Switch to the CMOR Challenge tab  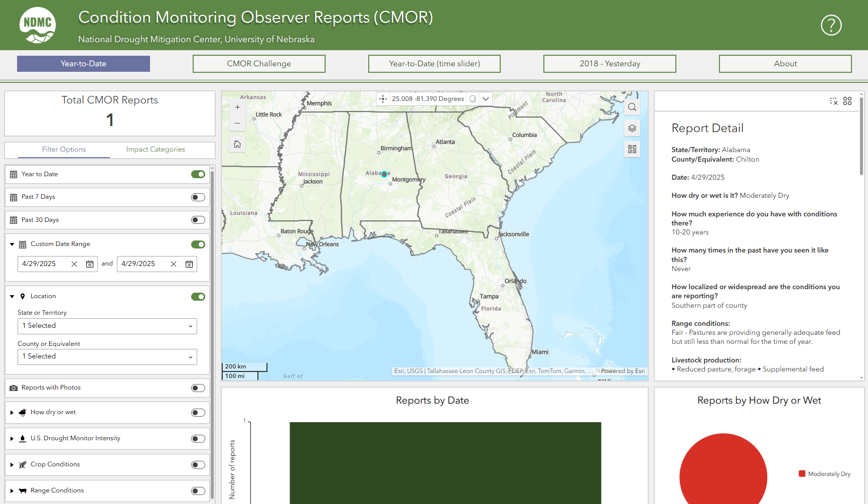click(x=259, y=64)
